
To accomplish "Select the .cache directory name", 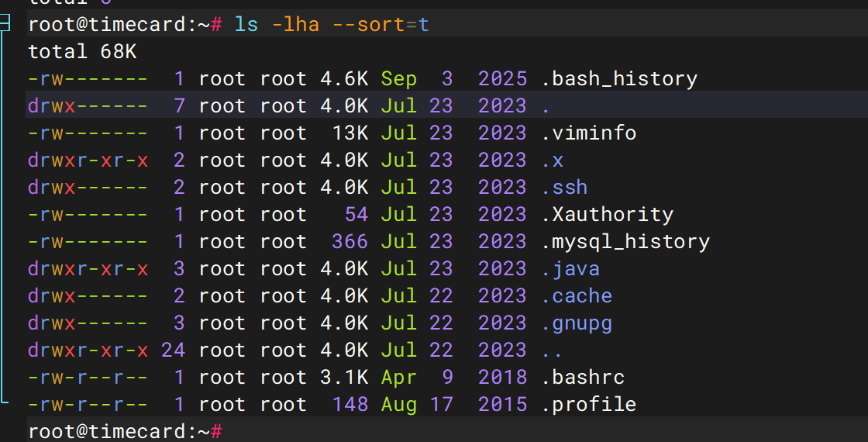I will tap(577, 295).
